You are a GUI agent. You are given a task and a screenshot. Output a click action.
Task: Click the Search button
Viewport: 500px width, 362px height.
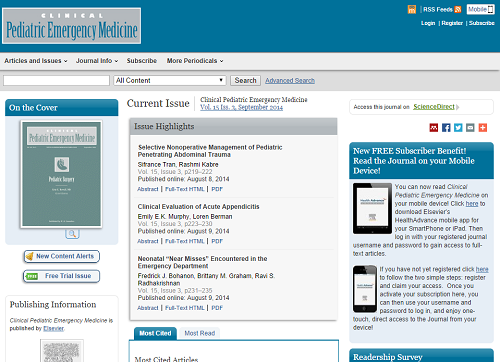pos(245,80)
